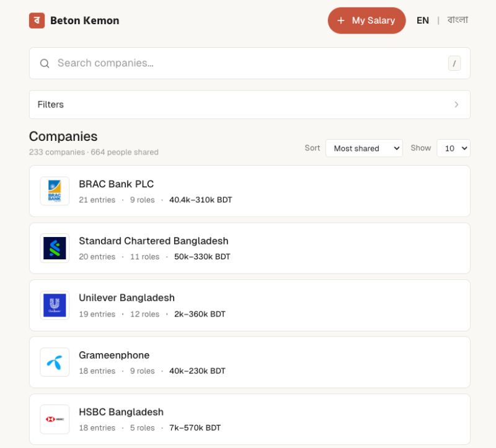Screen dimensions: 496x448
Task: Click the Beton Kemon site title
Action: [85, 20]
